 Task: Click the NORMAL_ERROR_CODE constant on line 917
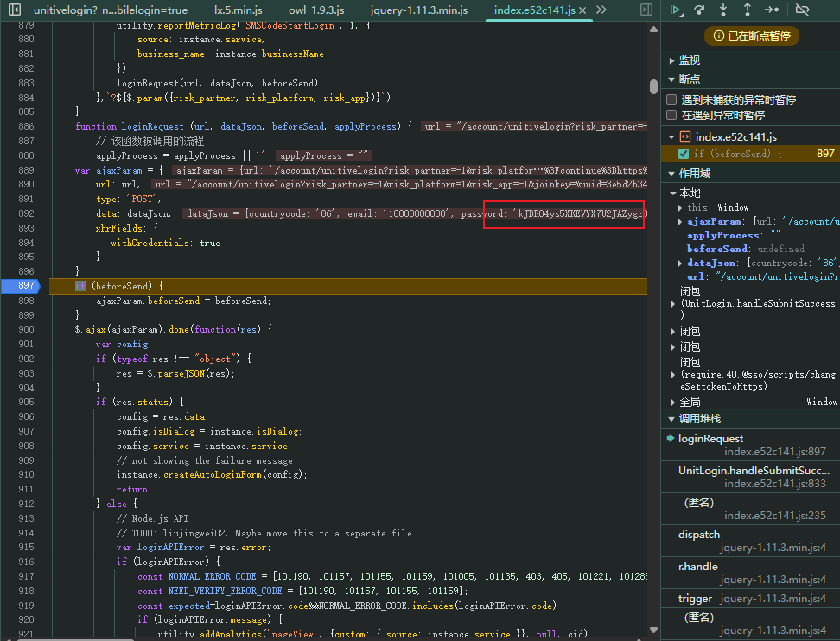[x=212, y=577]
